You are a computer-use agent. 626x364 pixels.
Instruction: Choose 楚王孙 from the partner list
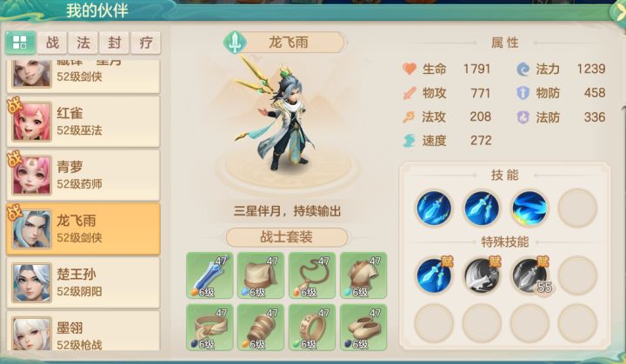(83, 282)
